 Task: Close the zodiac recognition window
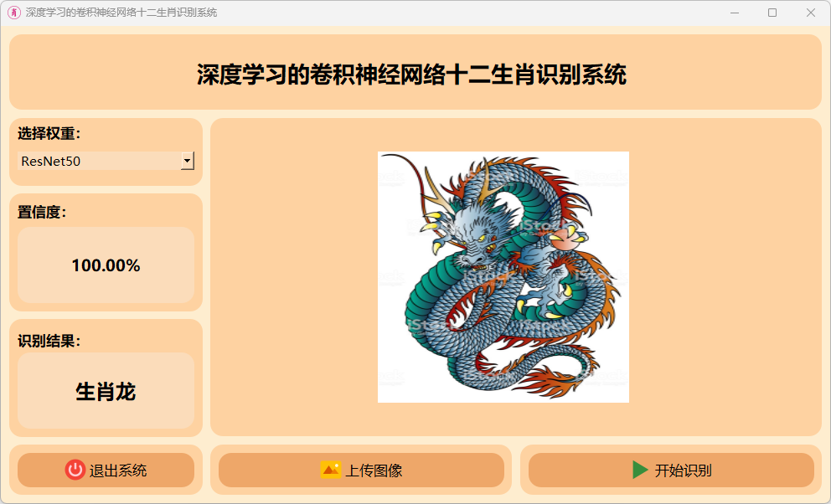[x=810, y=13]
